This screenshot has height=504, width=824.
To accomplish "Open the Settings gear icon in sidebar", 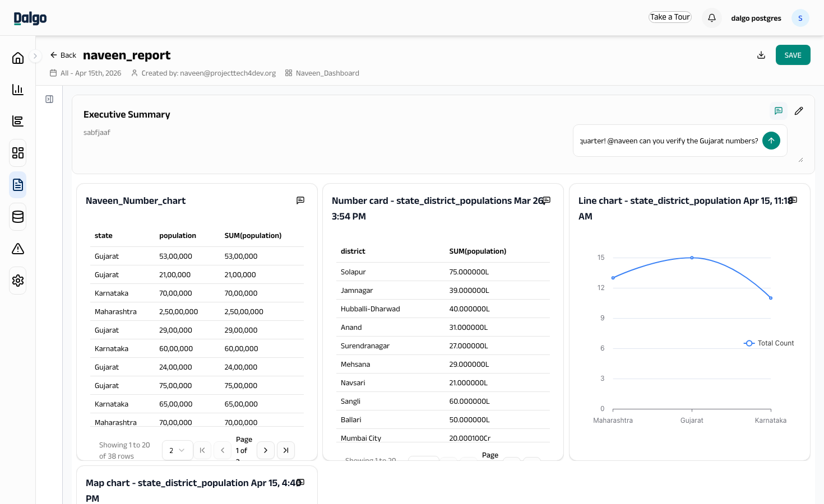I will coord(18,281).
